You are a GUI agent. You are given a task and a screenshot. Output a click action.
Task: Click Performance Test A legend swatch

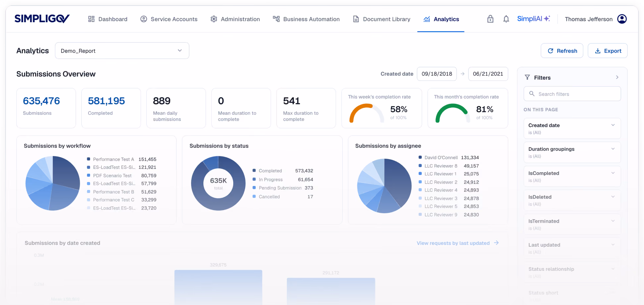coord(88,159)
